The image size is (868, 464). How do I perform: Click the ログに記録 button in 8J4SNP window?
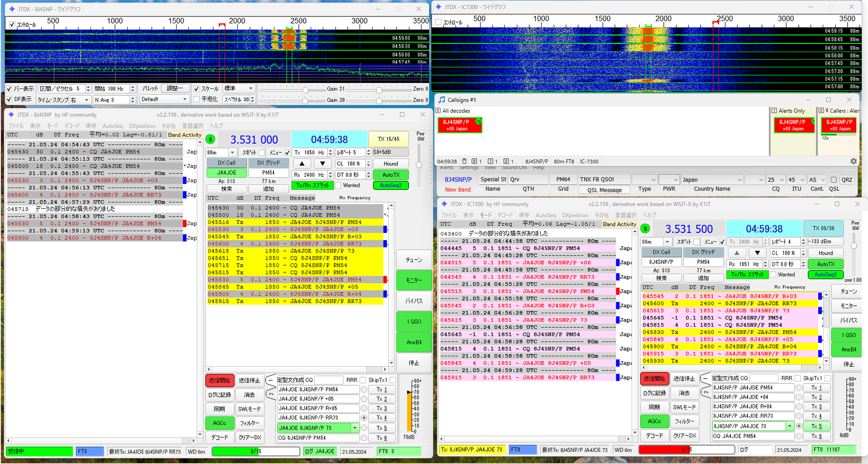(x=219, y=395)
